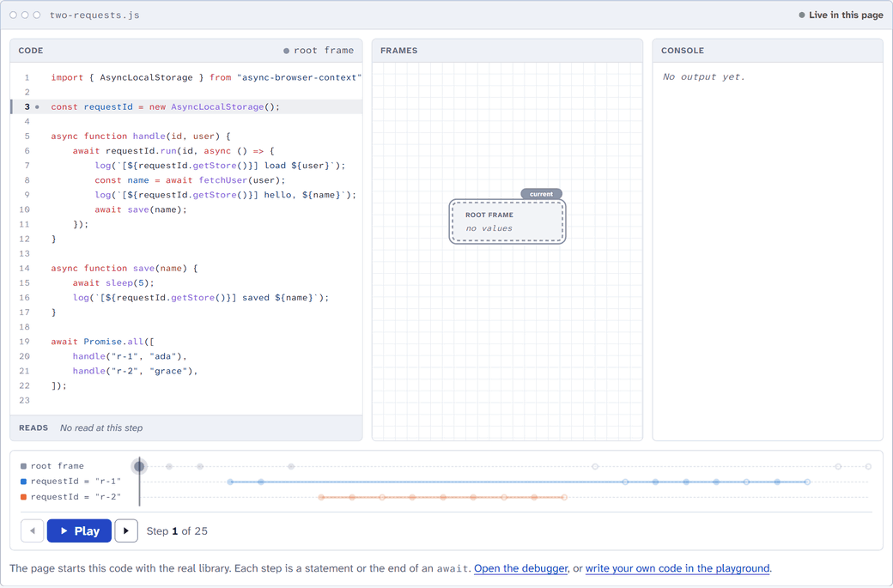Click the root frame indicator in the Code header

[x=319, y=51]
